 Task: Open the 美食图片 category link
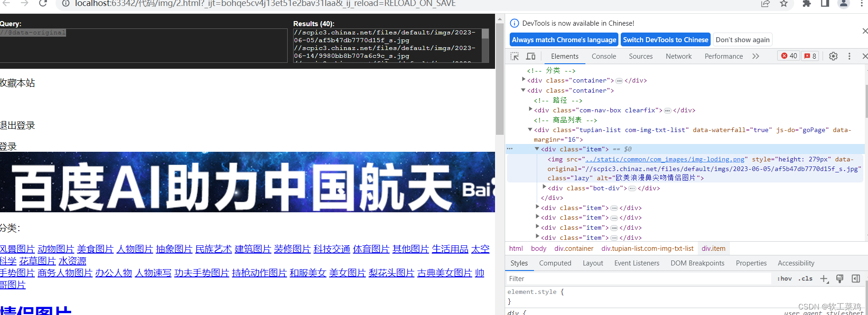[95, 249]
